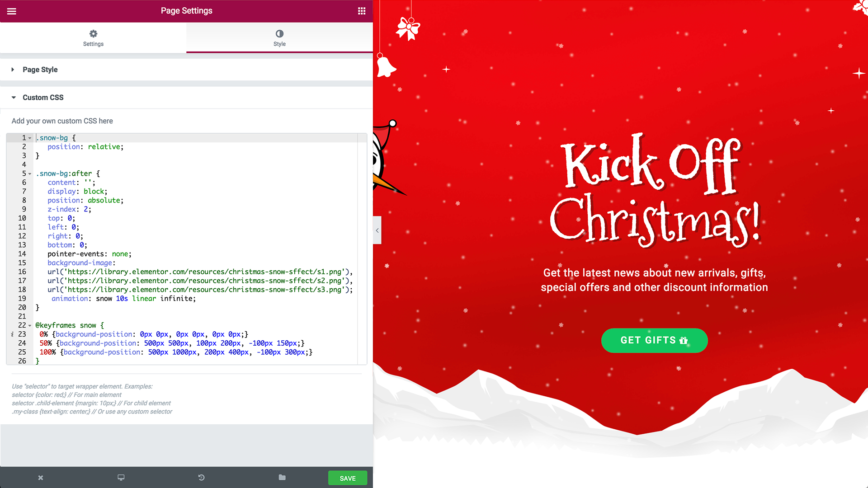Click the folder icon in footer
Viewport: 868px width, 488px height.
pos(282,478)
